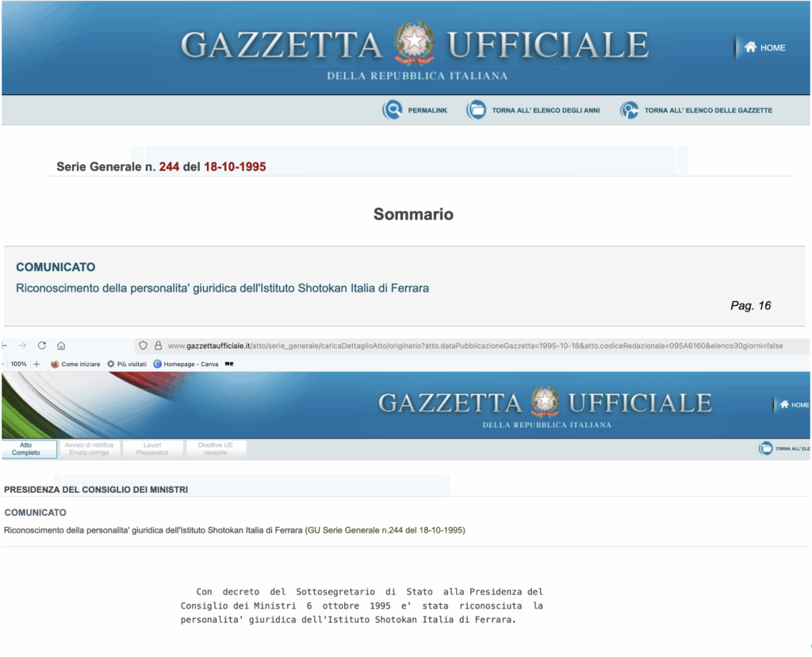Click the 'Con decreto del Sottosegretario' paragraph

click(362, 605)
